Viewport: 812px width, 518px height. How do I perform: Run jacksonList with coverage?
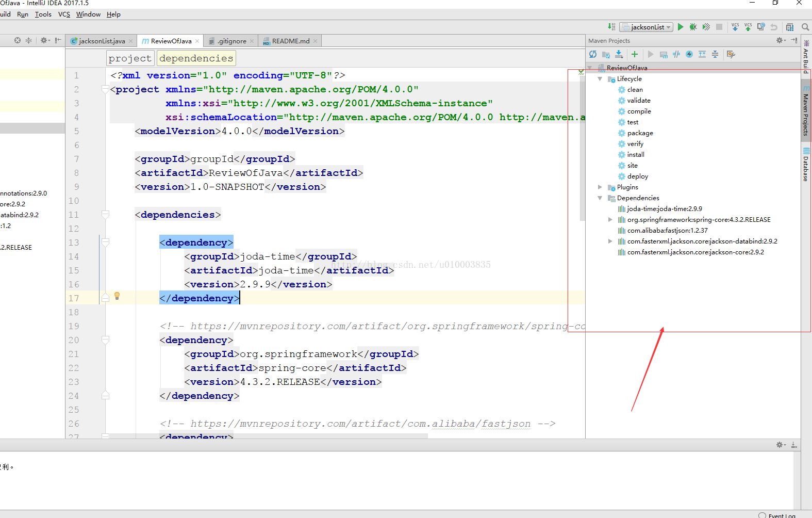(706, 27)
